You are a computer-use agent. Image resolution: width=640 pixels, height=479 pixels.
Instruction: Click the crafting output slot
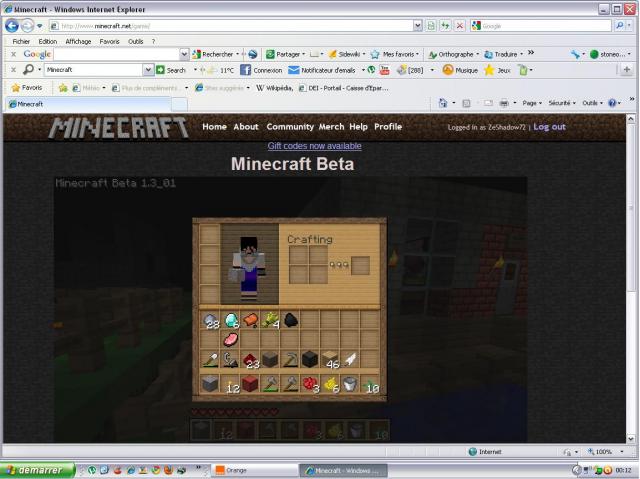[360, 265]
